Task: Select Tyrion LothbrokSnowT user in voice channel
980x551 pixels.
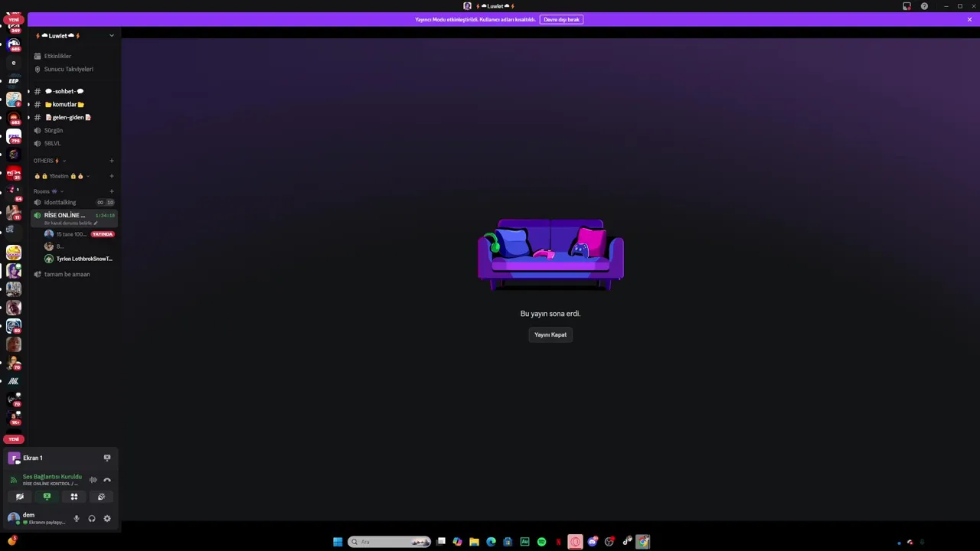Action: 79,259
